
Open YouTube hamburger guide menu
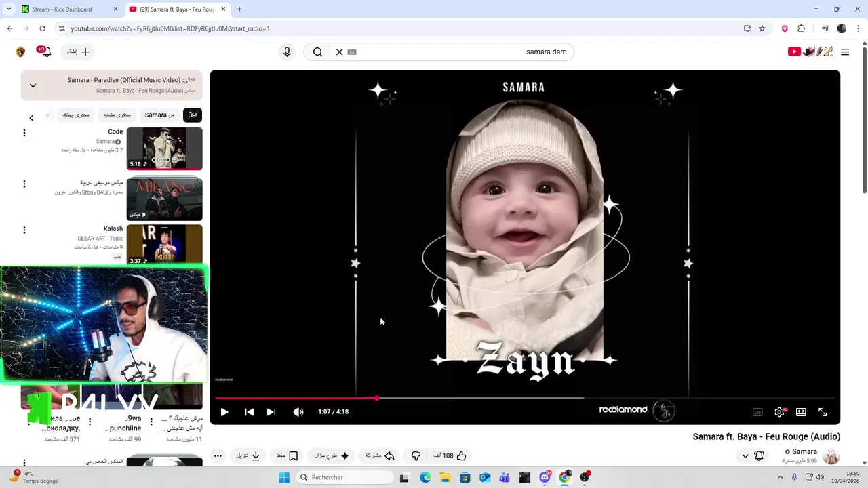[x=845, y=52]
